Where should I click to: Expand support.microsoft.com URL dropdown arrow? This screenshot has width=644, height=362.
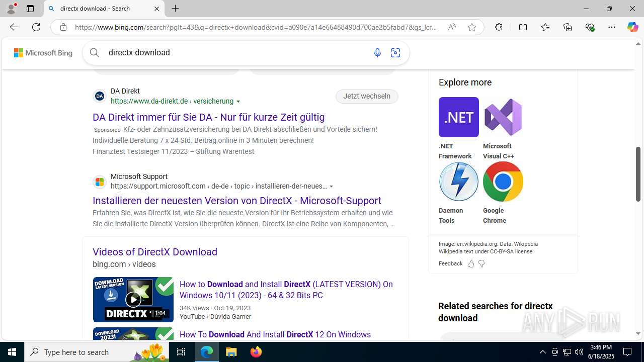click(332, 187)
